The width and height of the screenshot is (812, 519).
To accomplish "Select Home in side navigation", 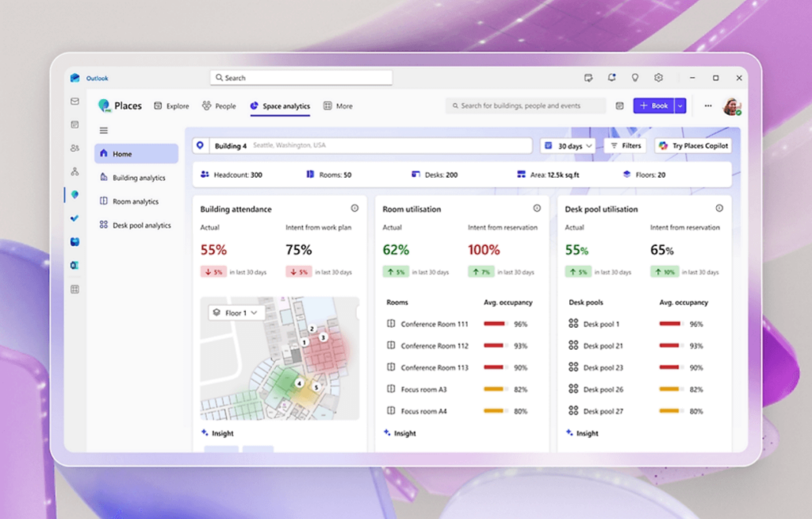I will pos(136,154).
